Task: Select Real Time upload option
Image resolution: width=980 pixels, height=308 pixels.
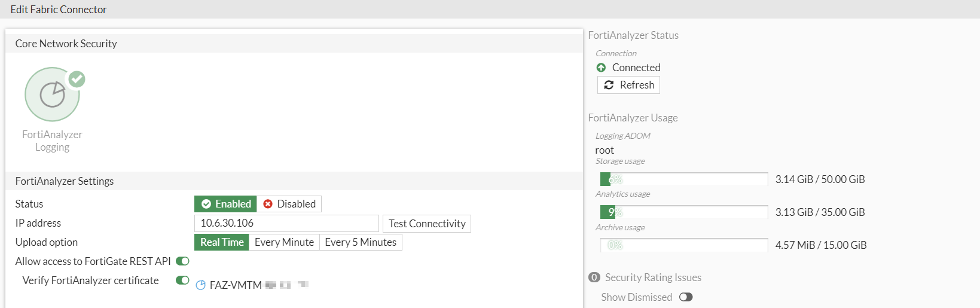Action: [222, 242]
